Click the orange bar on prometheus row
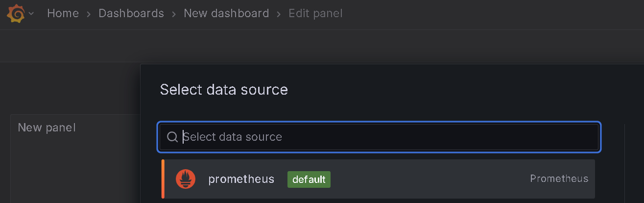 [x=163, y=179]
